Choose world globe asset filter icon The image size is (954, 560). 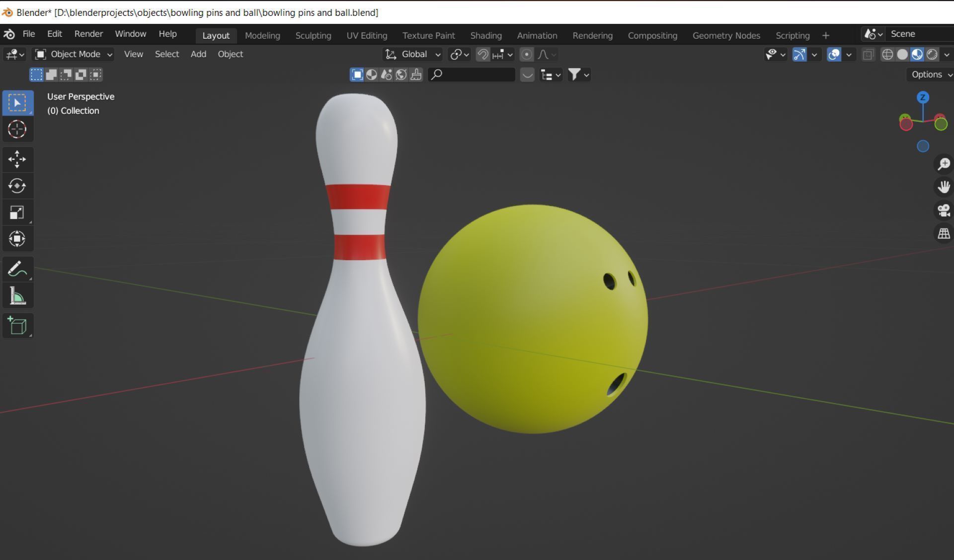click(x=401, y=74)
